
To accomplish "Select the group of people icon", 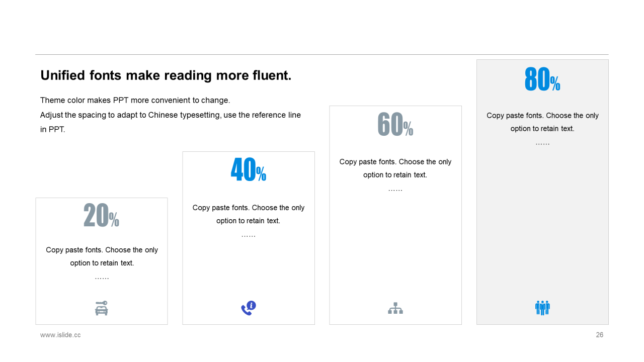I will click(x=542, y=308).
